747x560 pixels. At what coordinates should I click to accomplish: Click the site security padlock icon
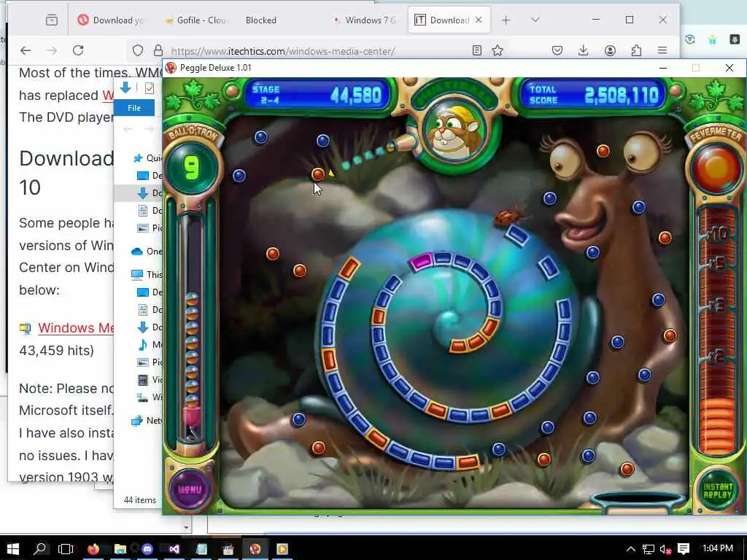click(158, 50)
